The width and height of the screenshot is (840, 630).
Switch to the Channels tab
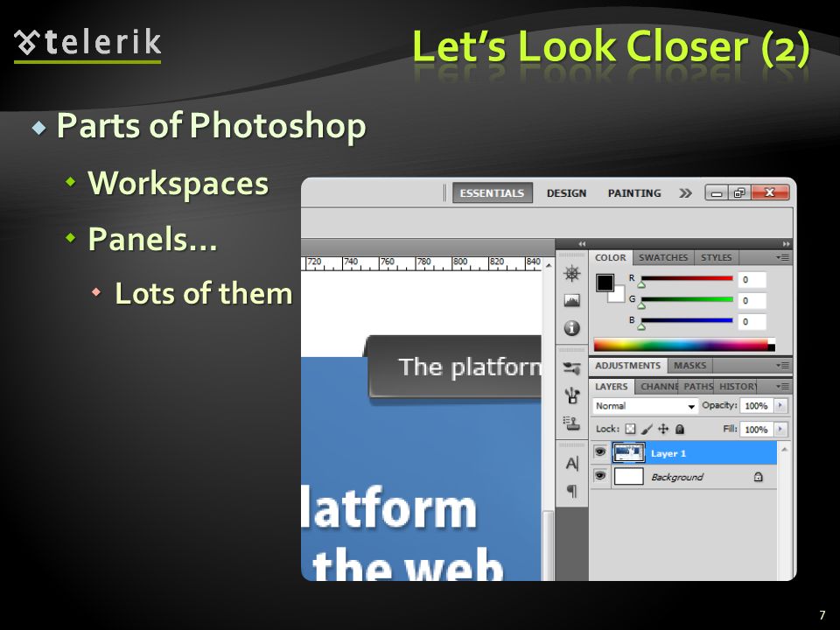pos(659,386)
